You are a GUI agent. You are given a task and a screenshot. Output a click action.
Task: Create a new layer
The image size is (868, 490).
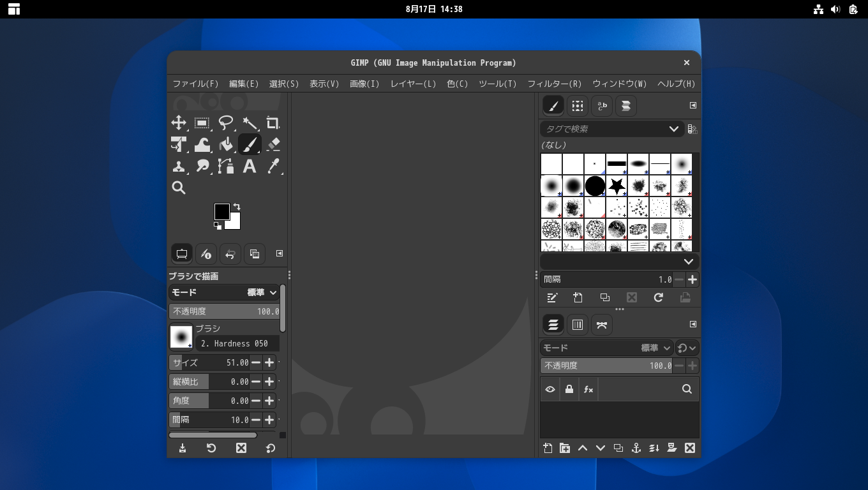coord(548,448)
